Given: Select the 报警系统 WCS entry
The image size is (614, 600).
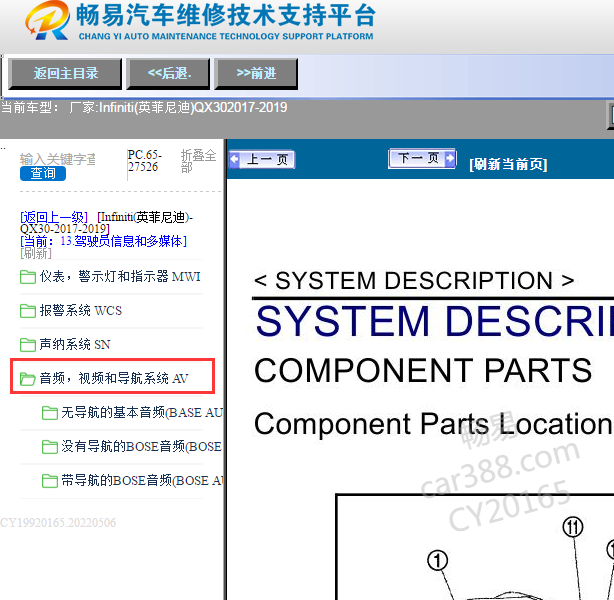Looking at the screenshot, I should pos(81,311).
